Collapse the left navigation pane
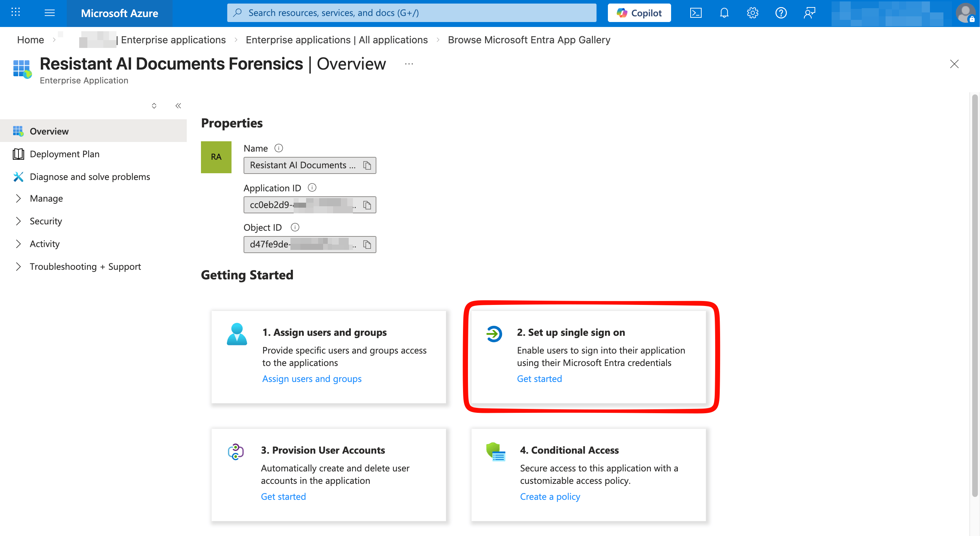 (178, 106)
